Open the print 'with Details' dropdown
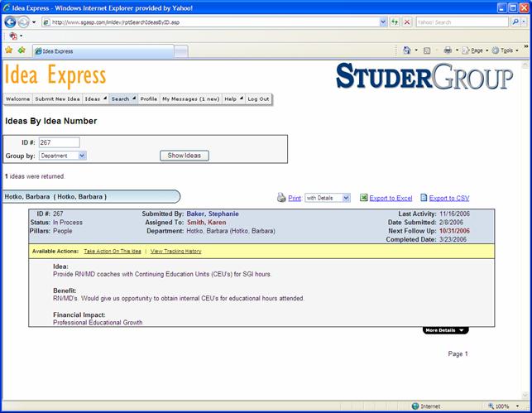The width and height of the screenshot is (532, 413). [x=346, y=198]
